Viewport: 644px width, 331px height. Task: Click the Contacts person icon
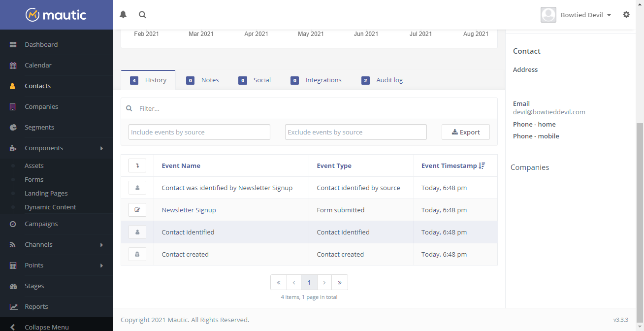point(13,86)
